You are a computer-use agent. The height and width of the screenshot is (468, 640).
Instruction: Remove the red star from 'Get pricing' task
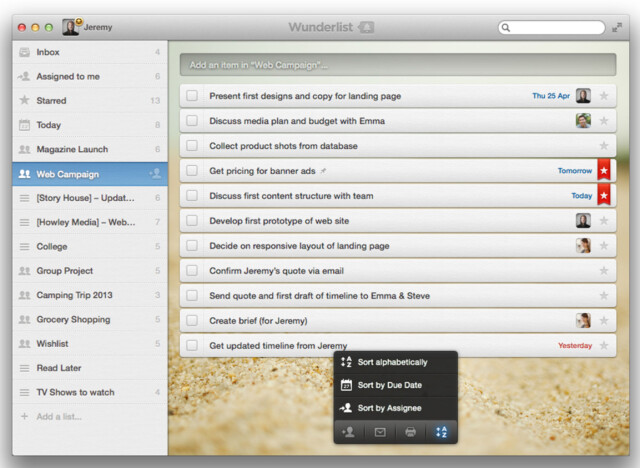(604, 170)
